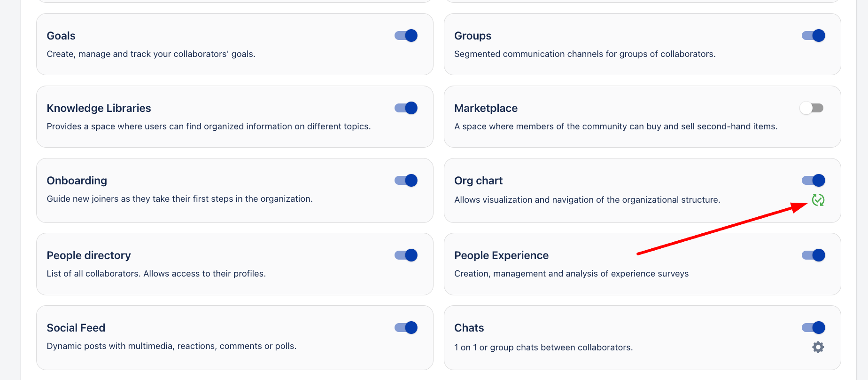Disable People Experience toggle
The width and height of the screenshot is (868, 380).
(814, 255)
